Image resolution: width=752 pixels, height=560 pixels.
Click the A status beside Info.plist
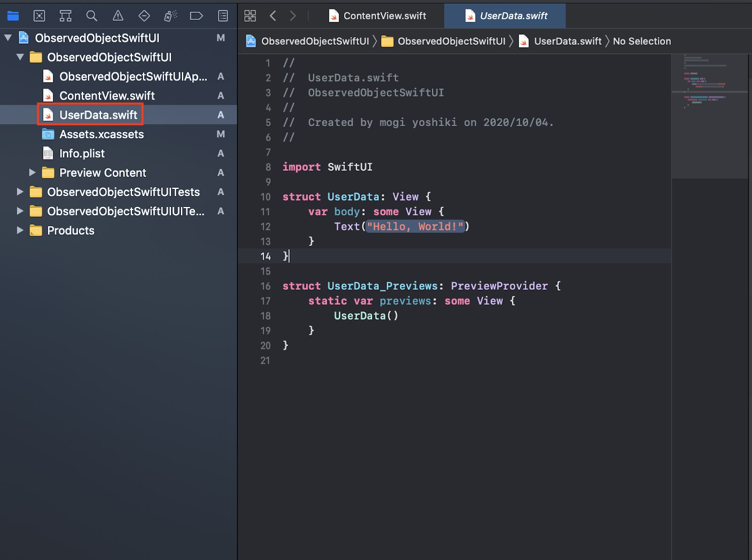tap(221, 153)
